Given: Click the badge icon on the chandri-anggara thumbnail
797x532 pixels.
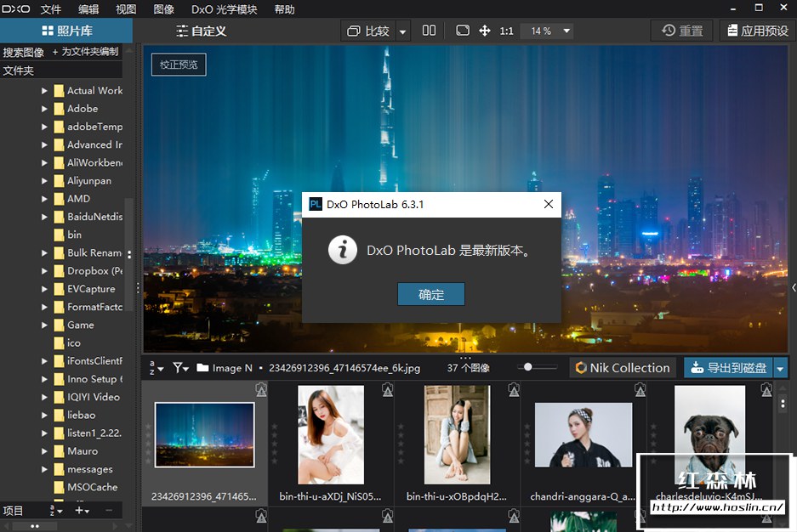Looking at the screenshot, I should point(640,390).
